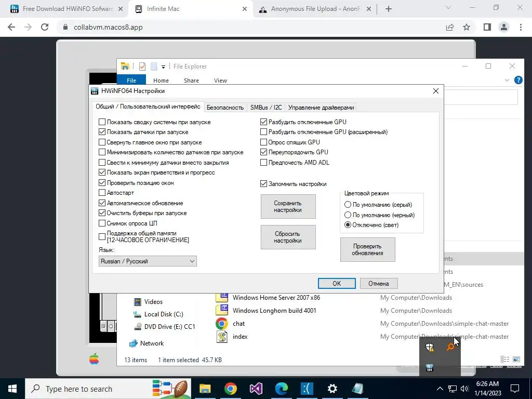Expand the File Explorer ribbon chevron
This screenshot has width=532, height=399.
click(x=507, y=81)
